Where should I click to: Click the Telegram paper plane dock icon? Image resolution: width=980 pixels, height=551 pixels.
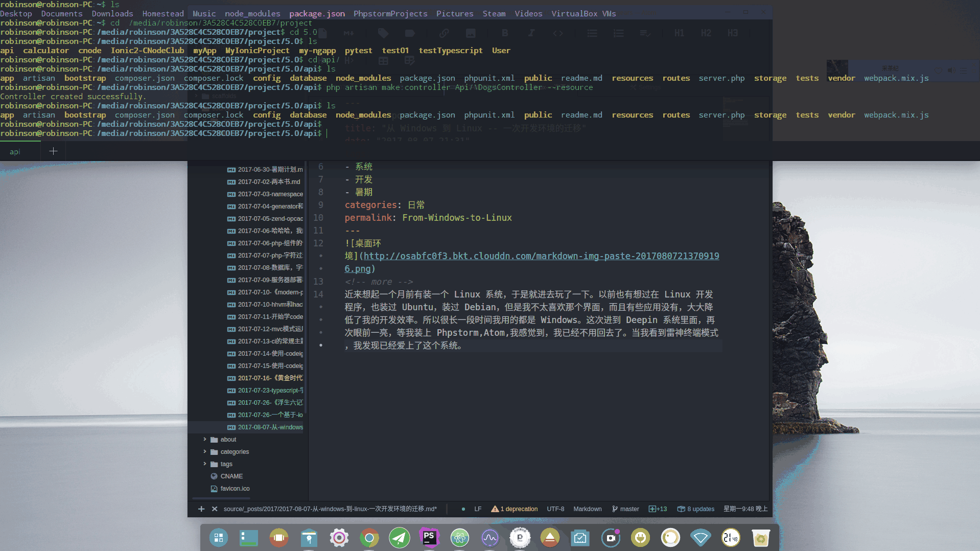(399, 538)
